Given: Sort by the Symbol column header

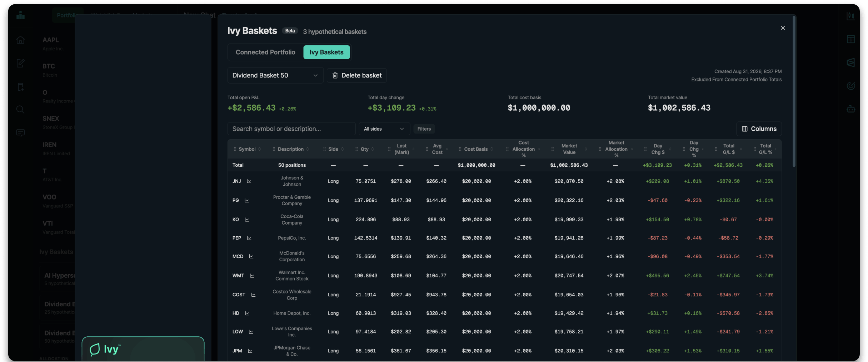Looking at the screenshot, I should point(247,149).
